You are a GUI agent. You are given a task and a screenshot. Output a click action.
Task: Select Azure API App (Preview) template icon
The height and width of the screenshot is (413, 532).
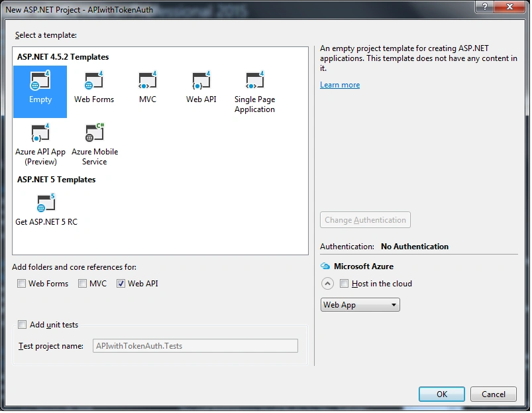tap(40, 133)
